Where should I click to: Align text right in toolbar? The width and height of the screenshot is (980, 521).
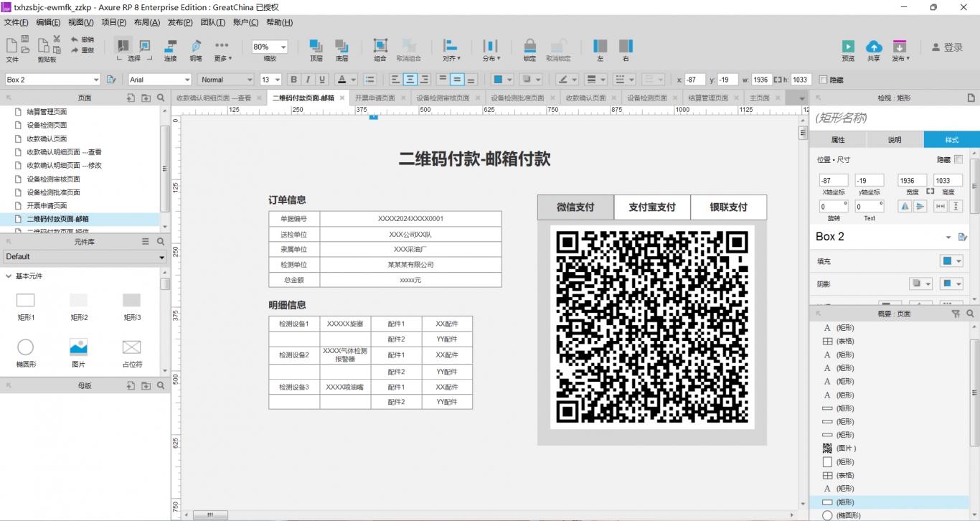click(424, 80)
